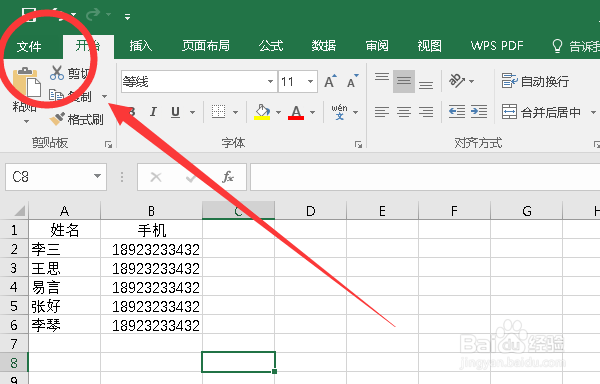Switch to the WPS PDF tab
The width and height of the screenshot is (600, 384).
click(x=497, y=46)
